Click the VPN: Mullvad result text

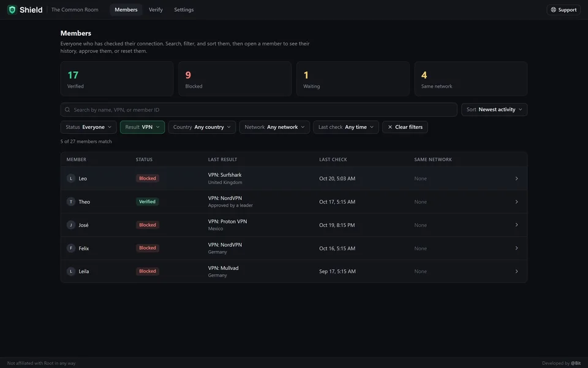(x=223, y=268)
